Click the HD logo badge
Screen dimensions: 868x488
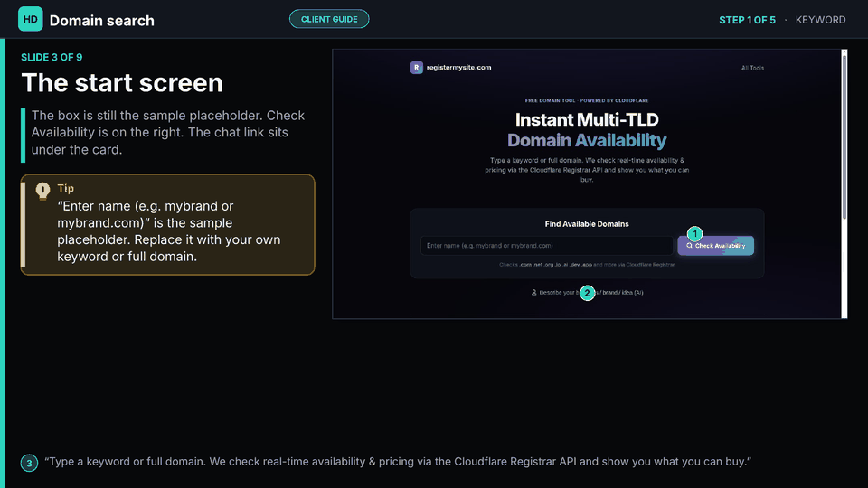[30, 19]
